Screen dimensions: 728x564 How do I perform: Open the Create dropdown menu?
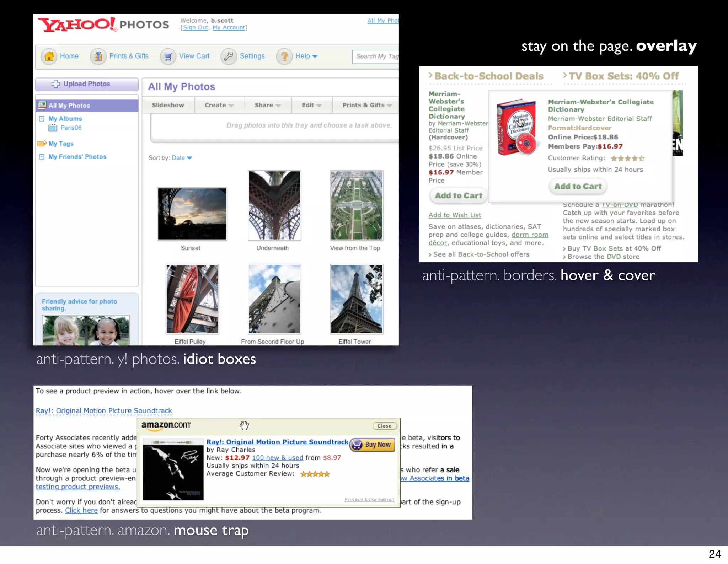click(x=219, y=105)
